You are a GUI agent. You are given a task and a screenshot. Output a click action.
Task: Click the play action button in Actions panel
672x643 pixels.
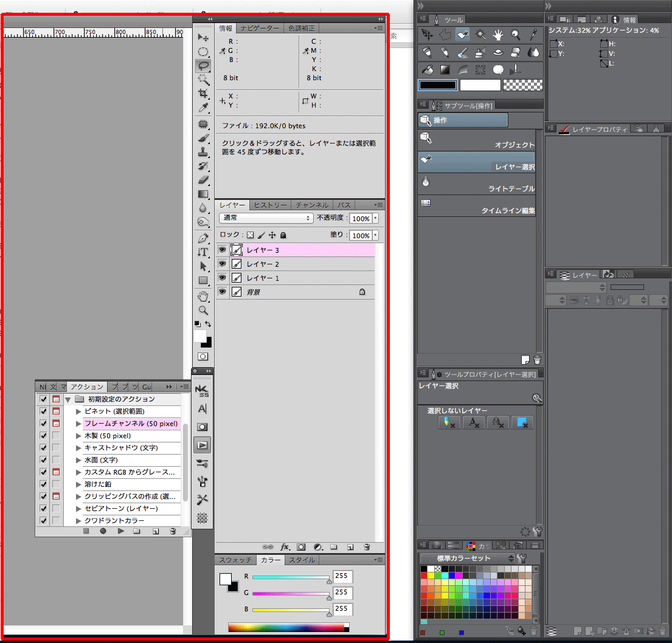[121, 531]
